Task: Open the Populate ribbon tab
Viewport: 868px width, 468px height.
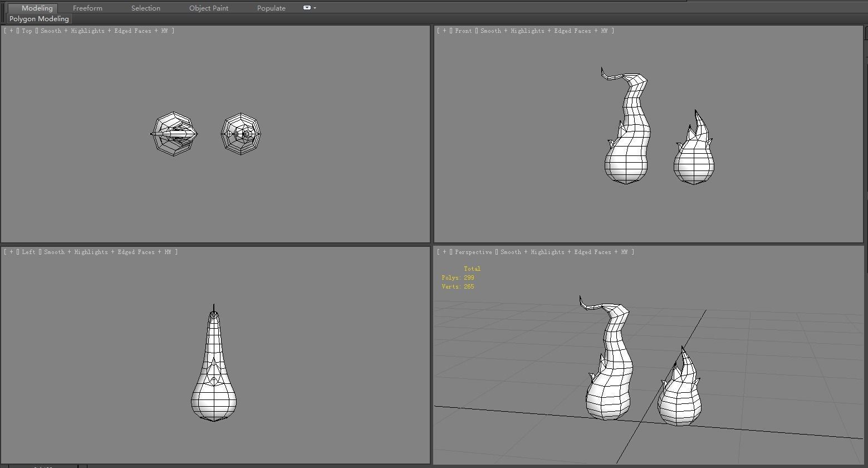Action: (271, 8)
